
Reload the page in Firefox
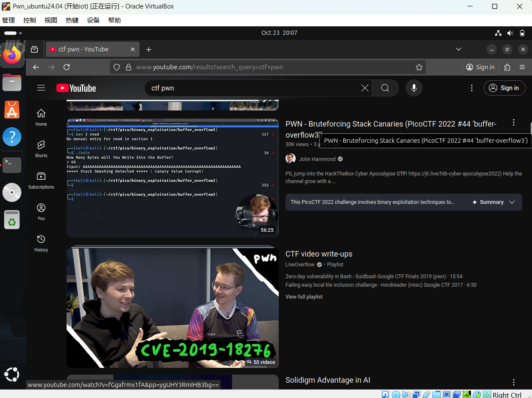point(67,67)
